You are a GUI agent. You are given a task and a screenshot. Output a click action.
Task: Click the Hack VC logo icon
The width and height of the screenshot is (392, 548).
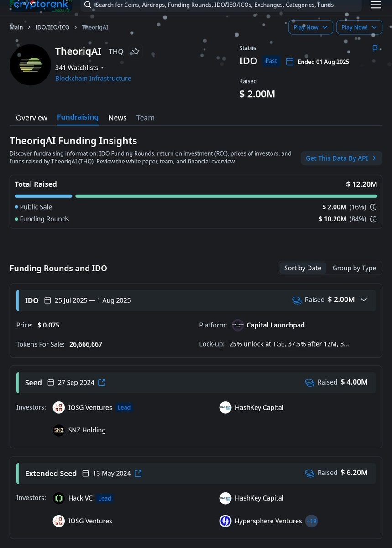pos(59,498)
